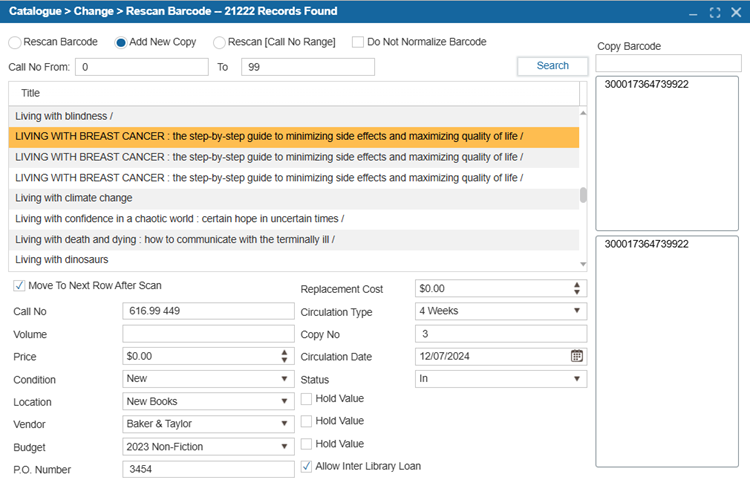Enable Do Not Normalize Barcode

tap(357, 42)
